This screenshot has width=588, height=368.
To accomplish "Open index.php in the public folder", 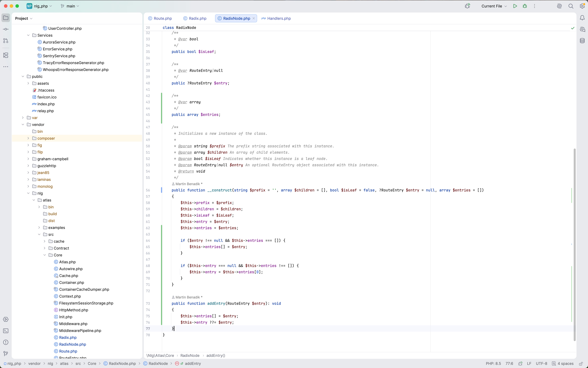I will 46,104.
